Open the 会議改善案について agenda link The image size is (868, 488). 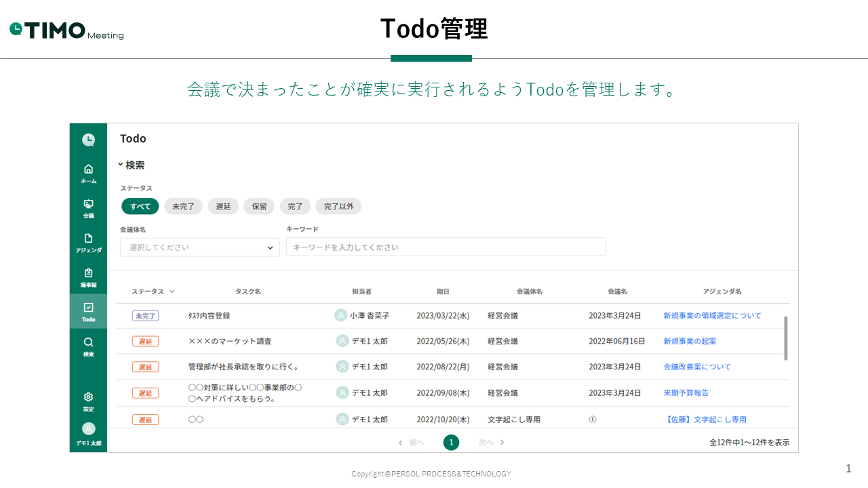coord(697,367)
